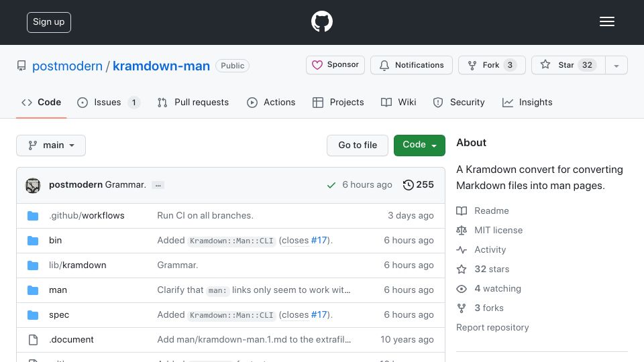Screen dimensions: 644x362
Task: Click the Notifications bell button
Action: tap(411, 65)
